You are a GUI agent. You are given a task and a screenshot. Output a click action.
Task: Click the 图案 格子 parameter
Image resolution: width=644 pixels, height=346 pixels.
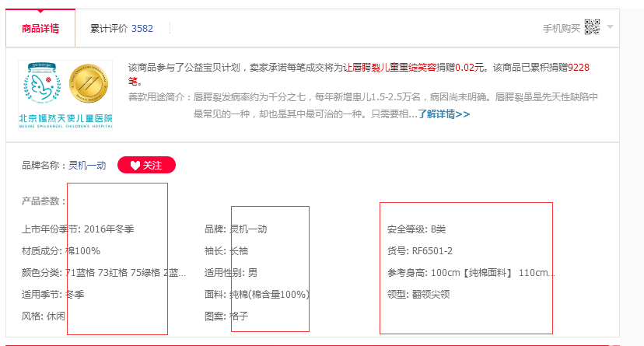point(226,316)
